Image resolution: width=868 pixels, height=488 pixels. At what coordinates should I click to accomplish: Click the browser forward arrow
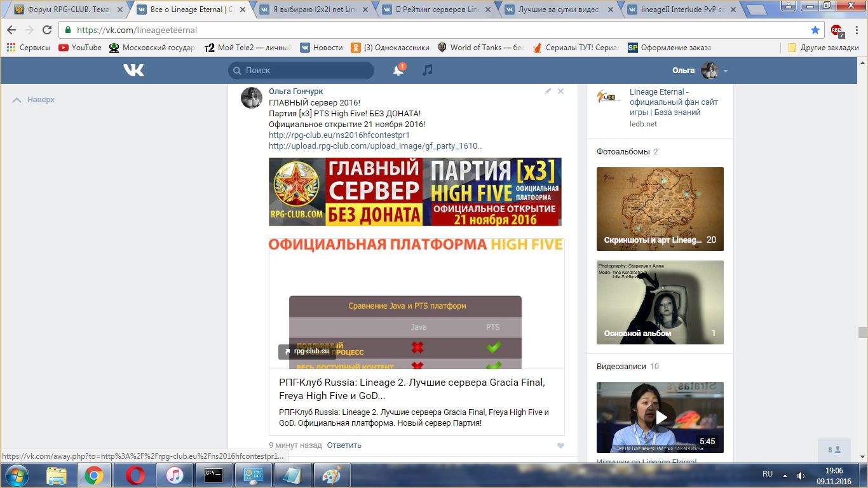tap(29, 30)
